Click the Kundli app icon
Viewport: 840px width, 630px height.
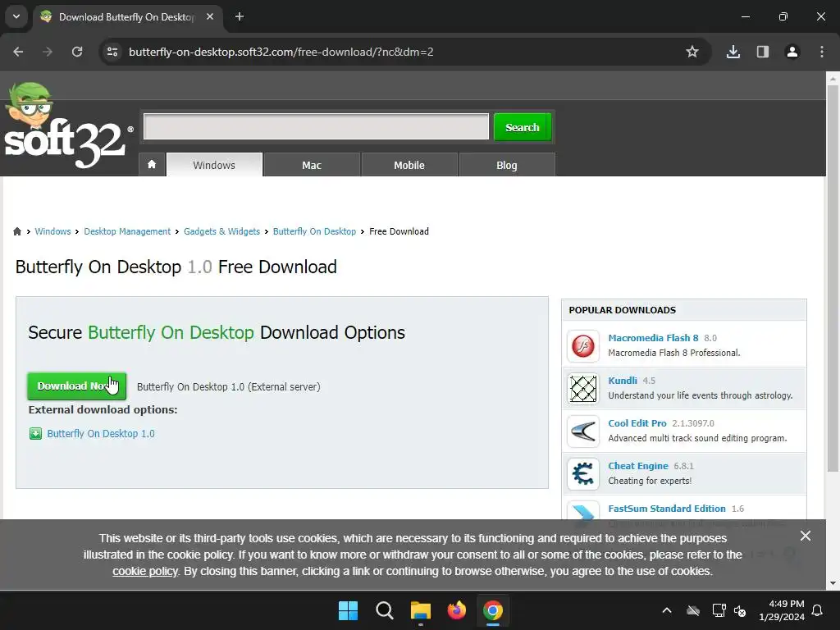click(583, 388)
